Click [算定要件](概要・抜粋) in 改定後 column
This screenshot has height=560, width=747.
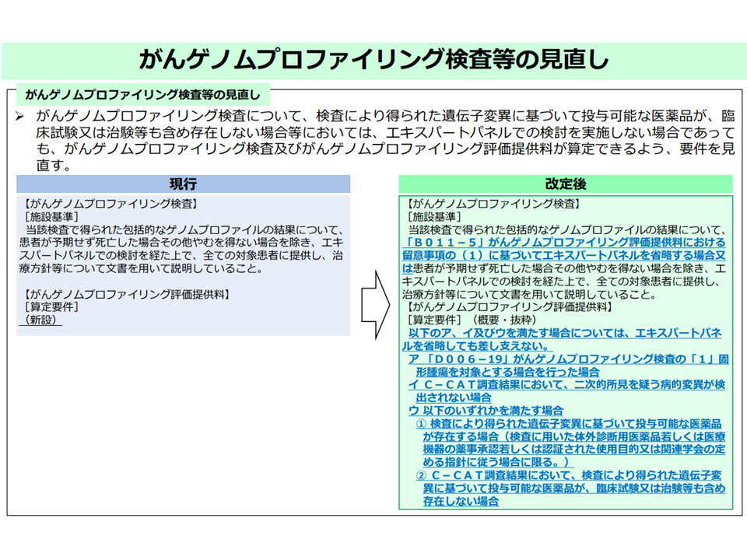click(472, 320)
